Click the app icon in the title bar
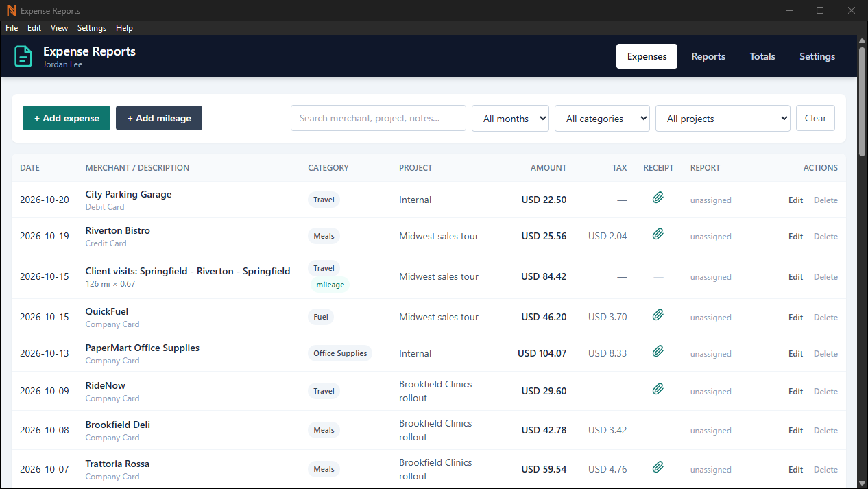The height and width of the screenshot is (489, 868). point(11,10)
